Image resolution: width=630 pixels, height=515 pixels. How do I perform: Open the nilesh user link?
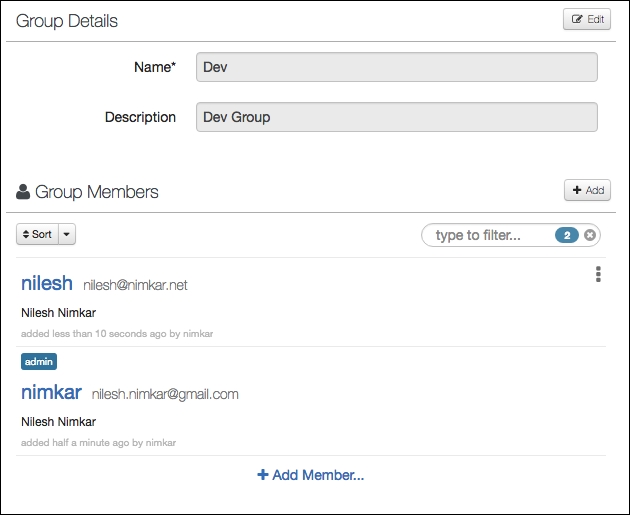[47, 283]
